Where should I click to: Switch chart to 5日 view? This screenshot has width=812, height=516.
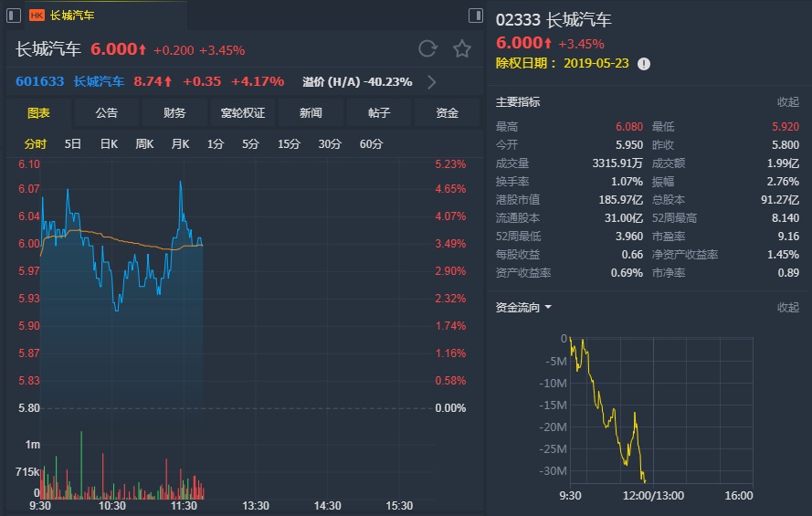[x=73, y=144]
